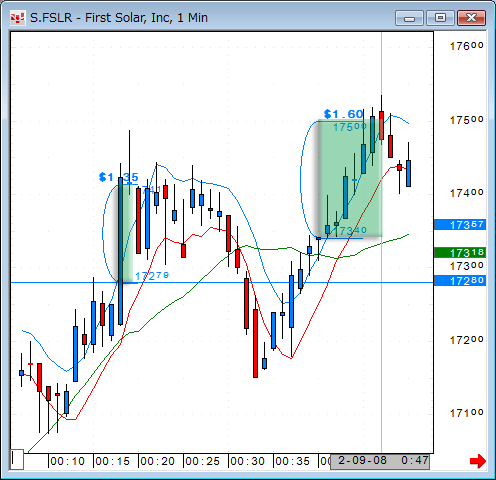Image resolution: width=496 pixels, height=480 pixels.
Task: Click the small white box at bottom left
Action: coord(17,459)
